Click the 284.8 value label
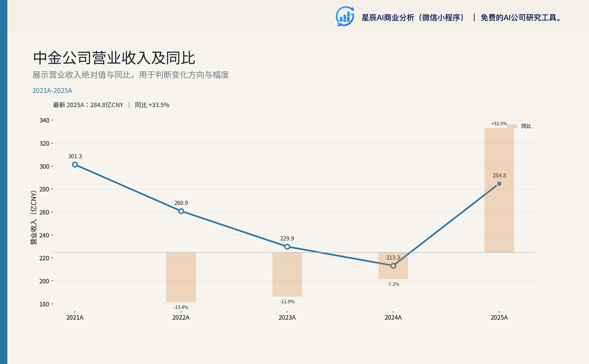 click(x=499, y=176)
